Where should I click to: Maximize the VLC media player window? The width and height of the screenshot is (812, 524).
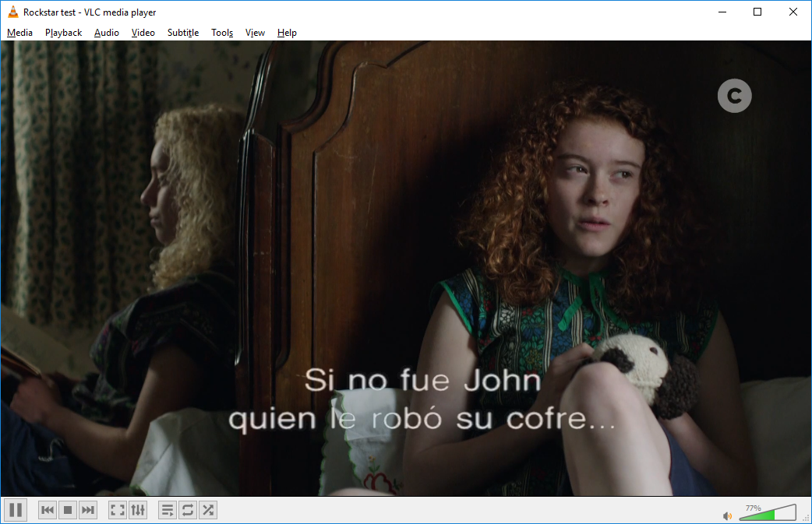pyautogui.click(x=757, y=12)
